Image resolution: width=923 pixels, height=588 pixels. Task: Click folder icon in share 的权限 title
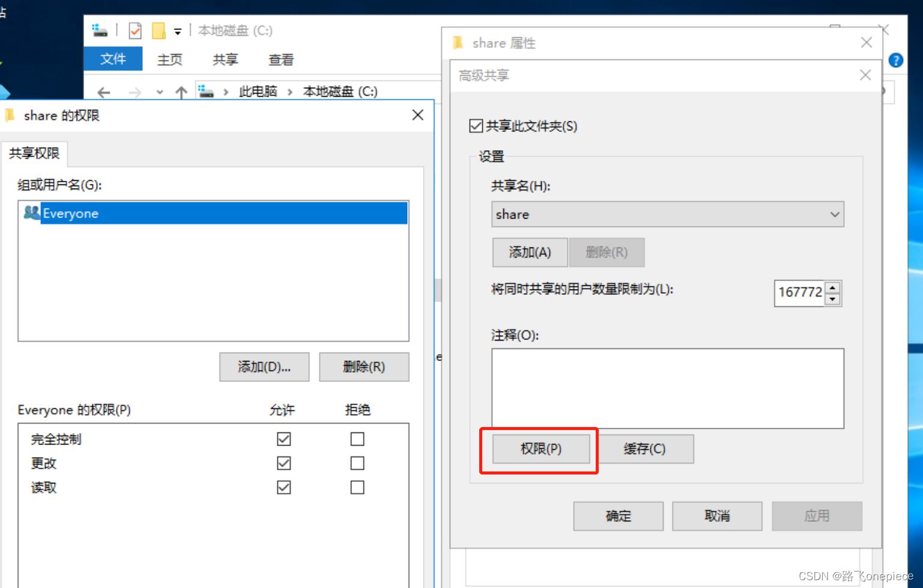[x=9, y=115]
